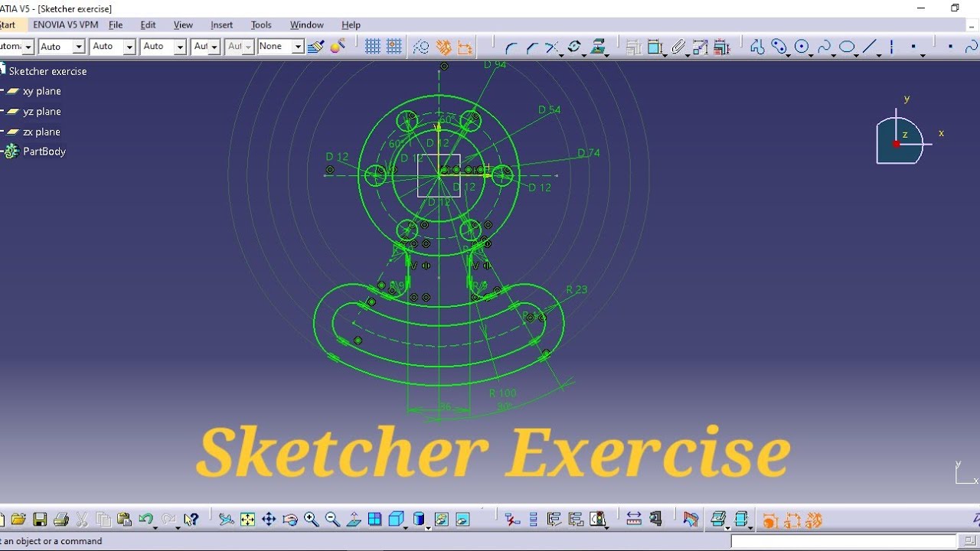This screenshot has height=551, width=980.
Task: Click the Mirror transformation tool
Action: 574,47
